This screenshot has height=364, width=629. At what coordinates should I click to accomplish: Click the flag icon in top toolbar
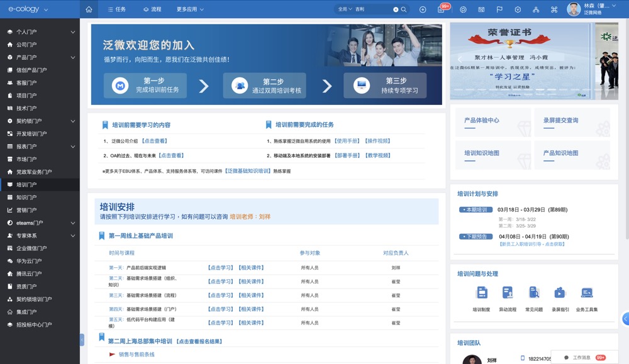pyautogui.click(x=499, y=9)
